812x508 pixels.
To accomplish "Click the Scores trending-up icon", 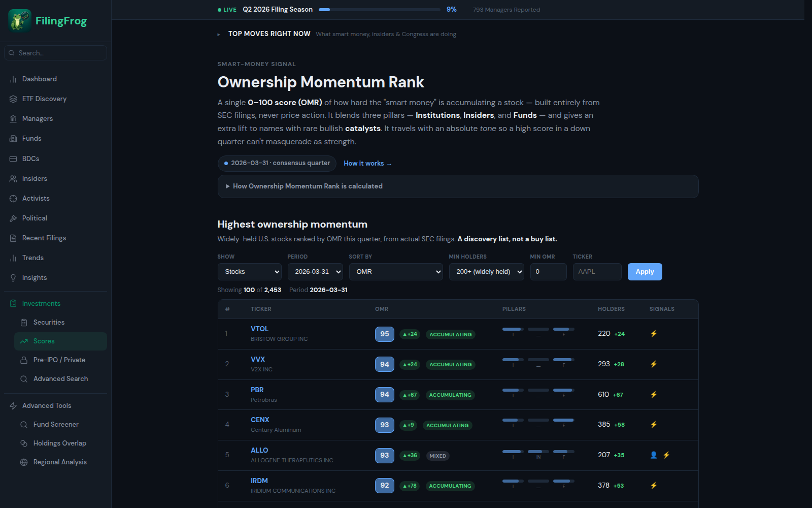I will pyautogui.click(x=24, y=341).
